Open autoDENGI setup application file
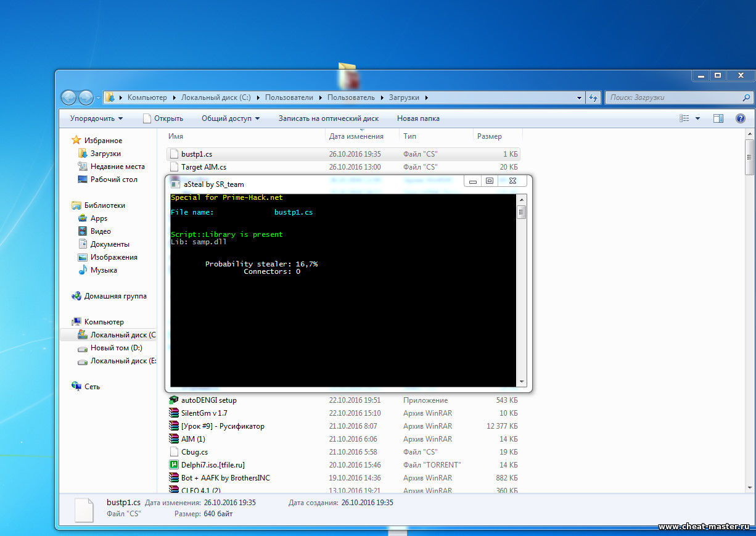This screenshot has height=536, width=756. pos(208,400)
